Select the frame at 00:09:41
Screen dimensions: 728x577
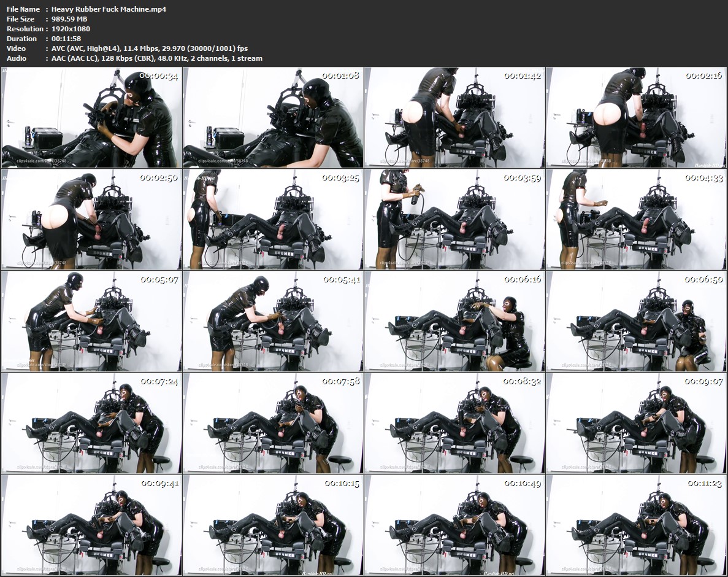92,524
